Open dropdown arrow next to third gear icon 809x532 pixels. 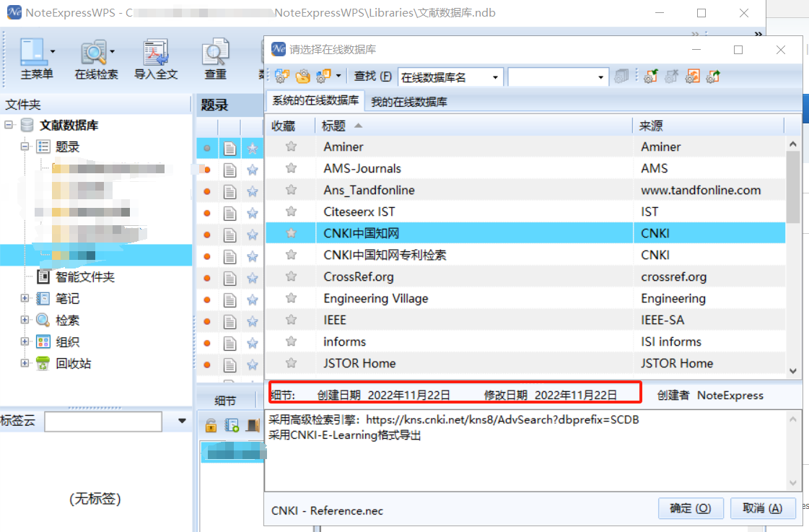(x=338, y=76)
